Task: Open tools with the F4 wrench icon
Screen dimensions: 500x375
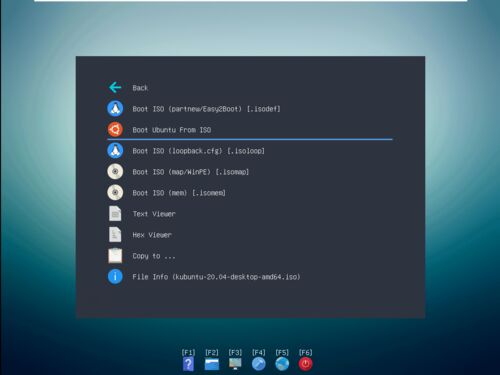Action: click(259, 364)
